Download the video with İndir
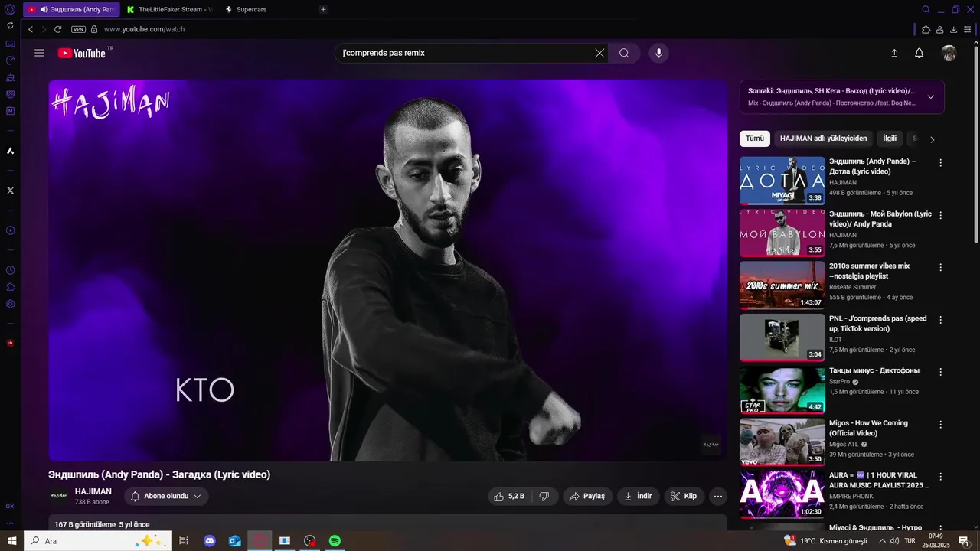The image size is (980, 551). pyautogui.click(x=638, y=496)
